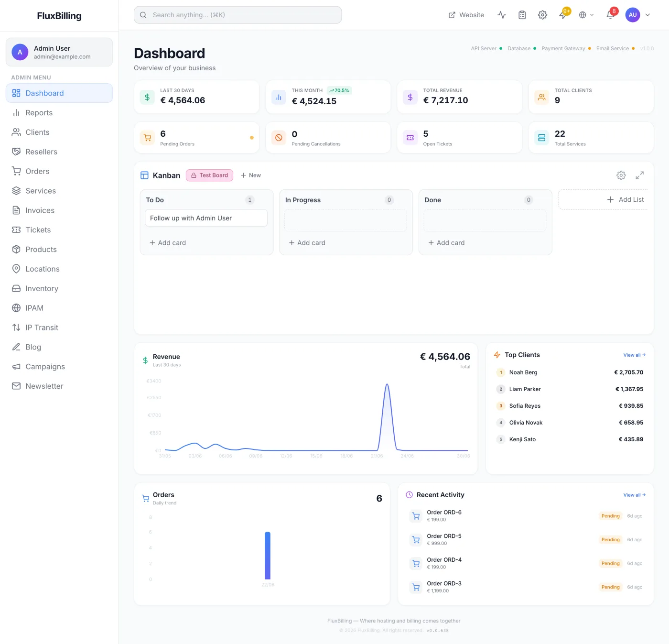Image resolution: width=669 pixels, height=644 pixels.
Task: Create a New Kanban board
Action: (x=251, y=175)
